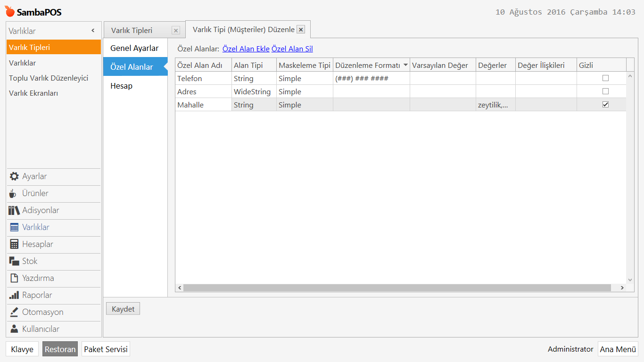
Task: Open Düzenleme Formatı column sort arrow
Action: 405,65
